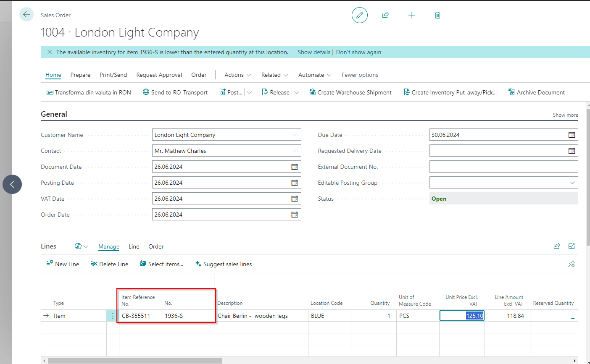Share the Lines section via its icon
The image size is (590, 364).
point(557,246)
